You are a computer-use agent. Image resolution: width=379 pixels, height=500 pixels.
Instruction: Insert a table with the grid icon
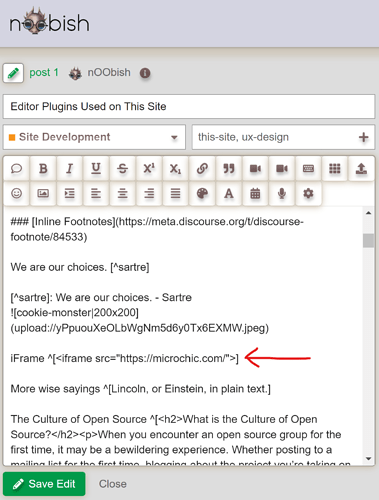pyautogui.click(x=335, y=169)
